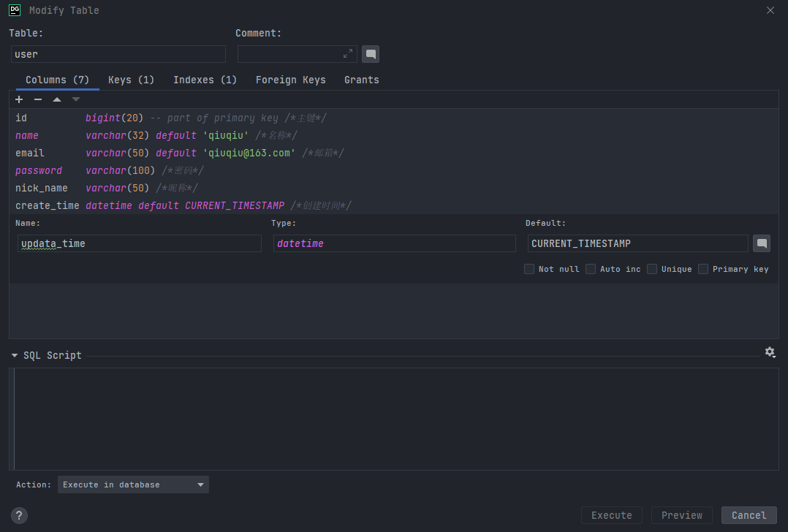This screenshot has width=788, height=532.
Task: Open column comment icon beside Default
Action: pyautogui.click(x=762, y=243)
